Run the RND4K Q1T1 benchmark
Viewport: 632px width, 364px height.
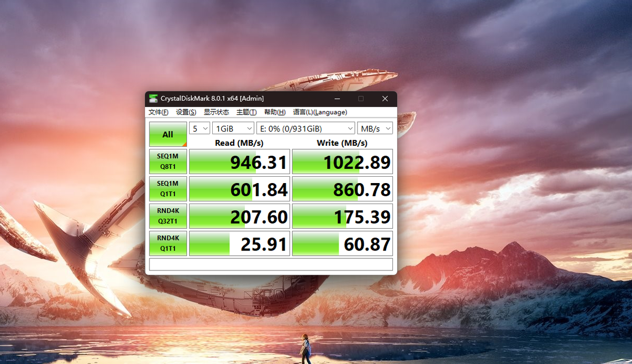(168, 243)
